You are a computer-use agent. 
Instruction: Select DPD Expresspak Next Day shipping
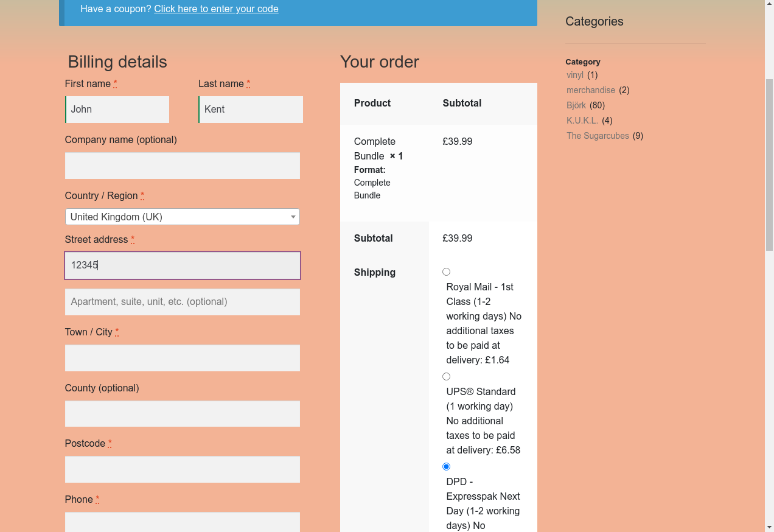coord(446,467)
